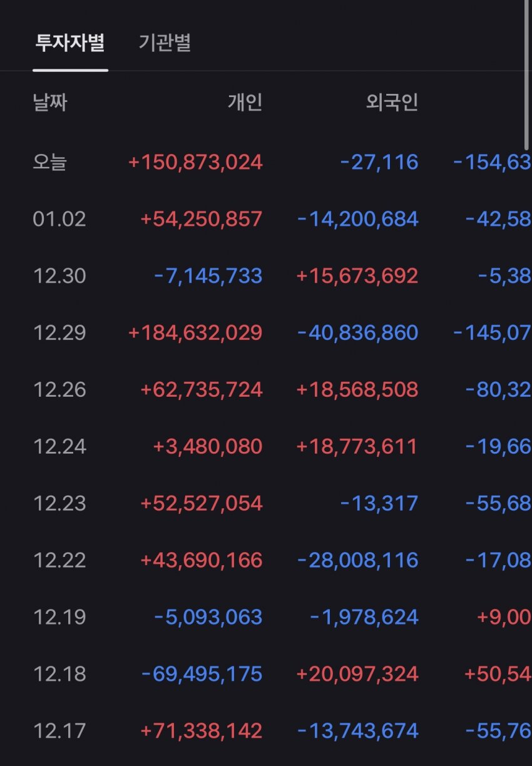Screen dimensions: 532x766
Task: Select the 12.30 date row
Action: pos(266,276)
